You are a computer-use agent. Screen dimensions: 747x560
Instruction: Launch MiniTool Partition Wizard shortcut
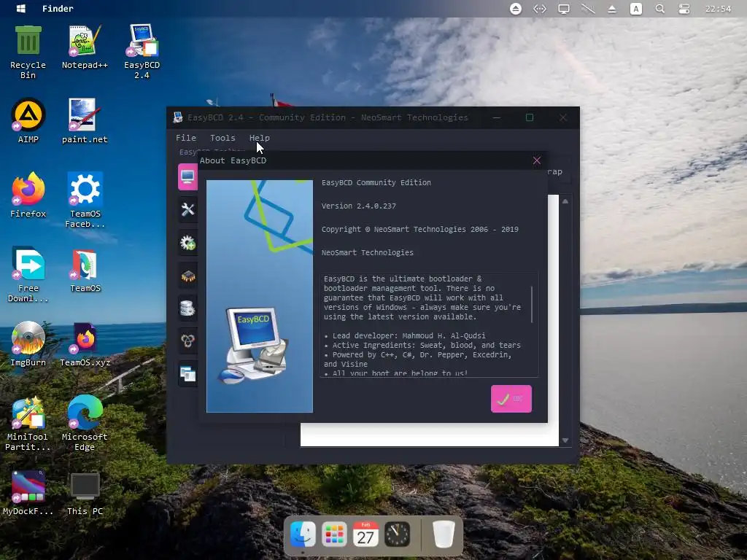pos(28,423)
